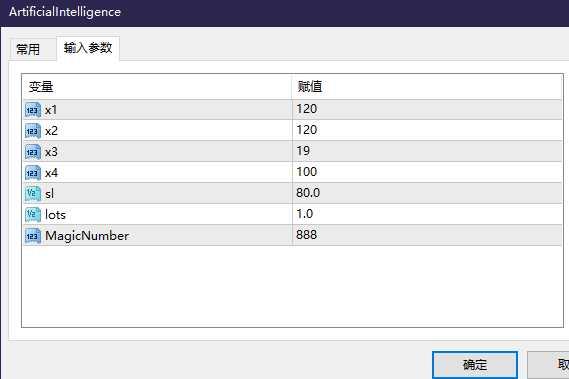This screenshot has height=379, width=569.
Task: Edit the lots value field showing 1.0
Action: [427, 214]
